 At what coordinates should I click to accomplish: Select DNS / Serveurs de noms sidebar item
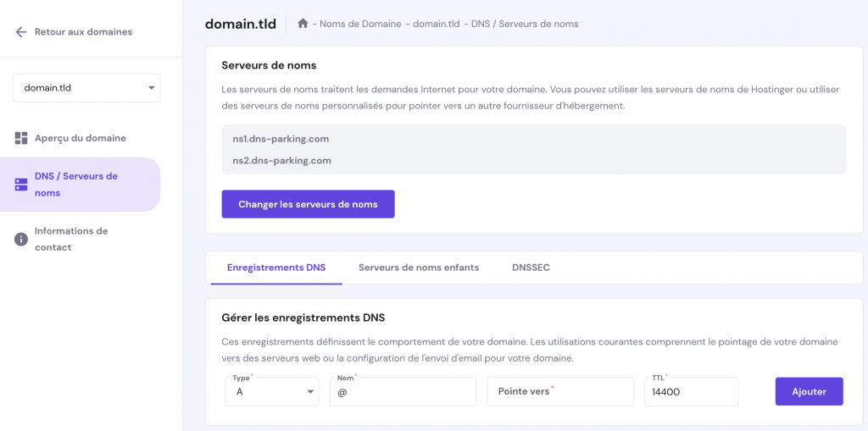[76, 185]
